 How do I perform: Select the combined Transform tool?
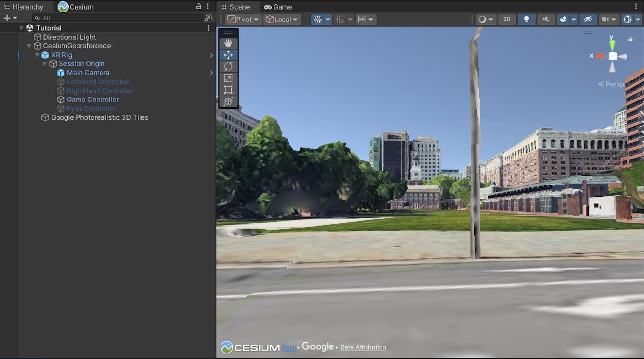[x=228, y=101]
